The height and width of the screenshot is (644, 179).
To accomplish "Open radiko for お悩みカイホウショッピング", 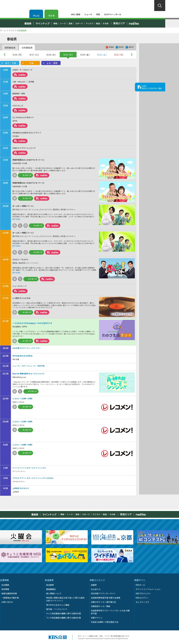I will click(x=20, y=153).
